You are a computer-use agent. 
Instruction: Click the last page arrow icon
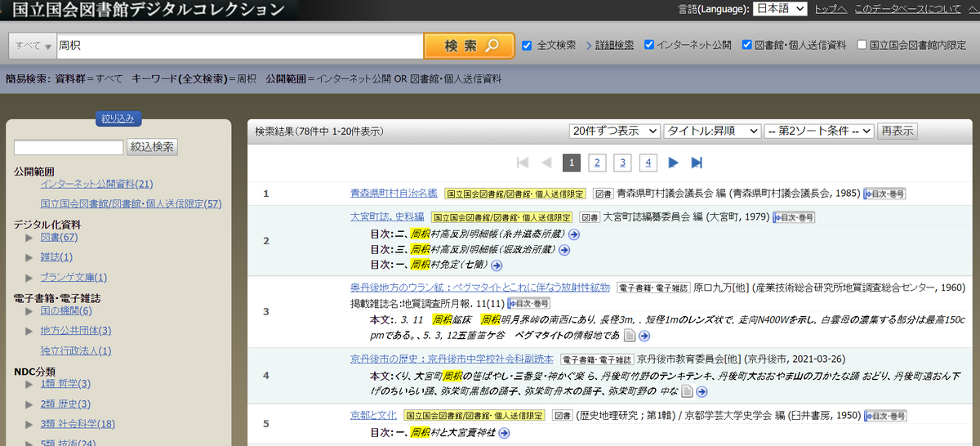point(697,163)
